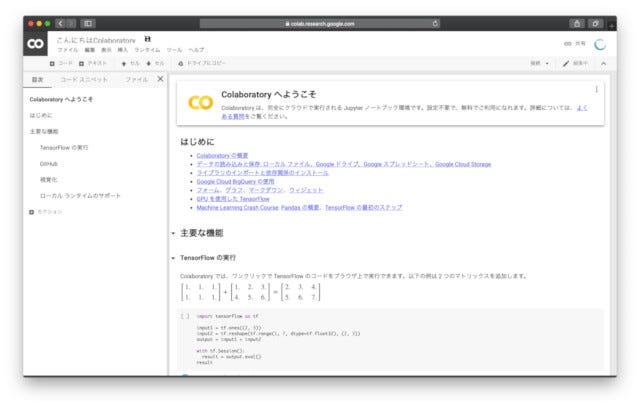Collapse the TensorFlow の実行 section

click(x=173, y=258)
